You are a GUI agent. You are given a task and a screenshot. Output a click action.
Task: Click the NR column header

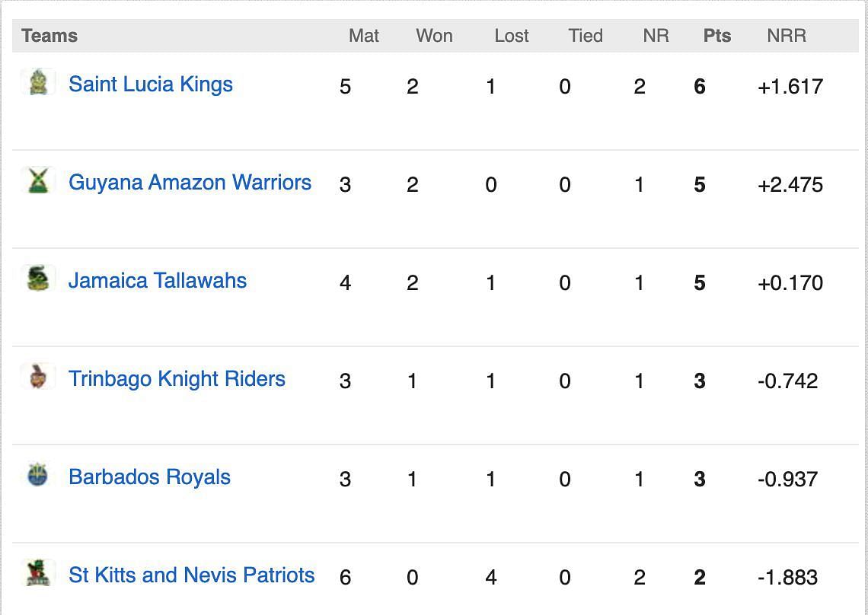[x=656, y=36]
